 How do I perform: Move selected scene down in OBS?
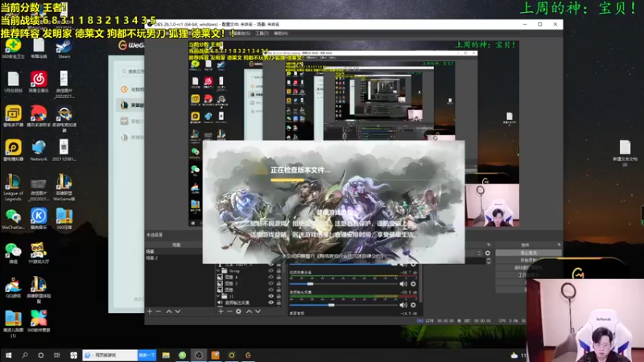178,311
